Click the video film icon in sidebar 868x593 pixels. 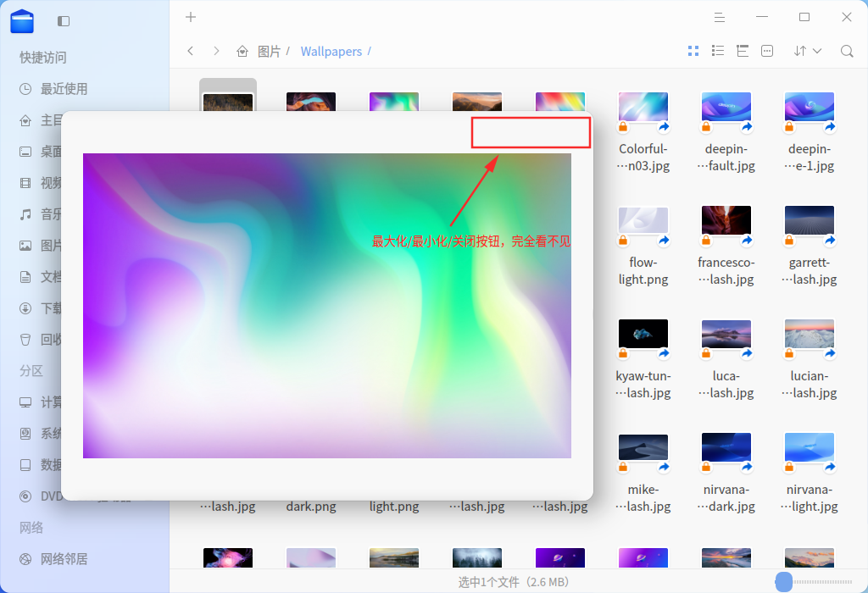[x=25, y=182]
